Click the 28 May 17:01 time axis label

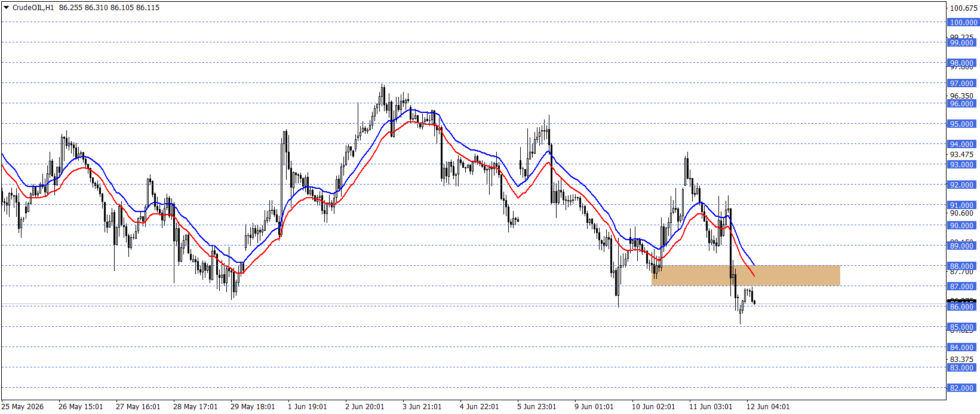(195, 407)
